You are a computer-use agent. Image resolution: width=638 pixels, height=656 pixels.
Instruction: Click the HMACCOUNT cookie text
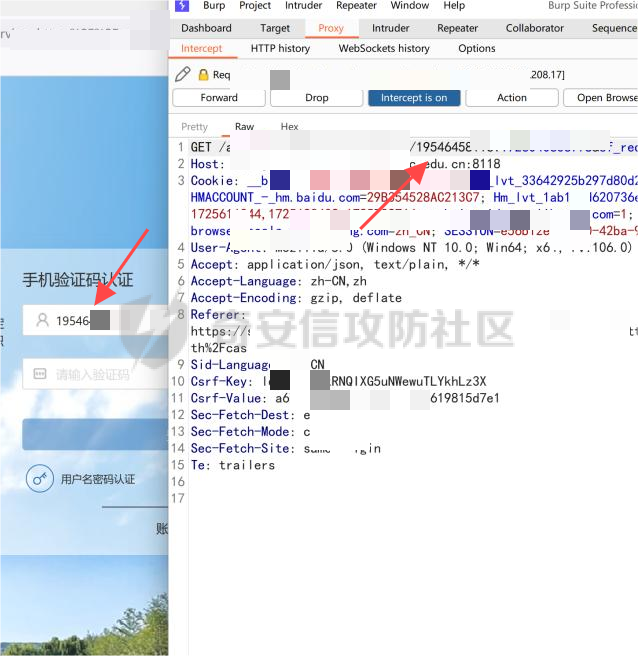(x=335, y=197)
